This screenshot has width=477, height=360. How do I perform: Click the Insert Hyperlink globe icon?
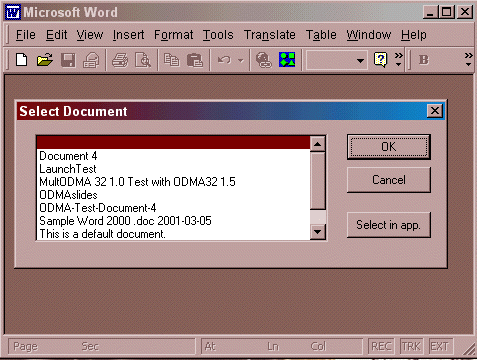pos(263,60)
